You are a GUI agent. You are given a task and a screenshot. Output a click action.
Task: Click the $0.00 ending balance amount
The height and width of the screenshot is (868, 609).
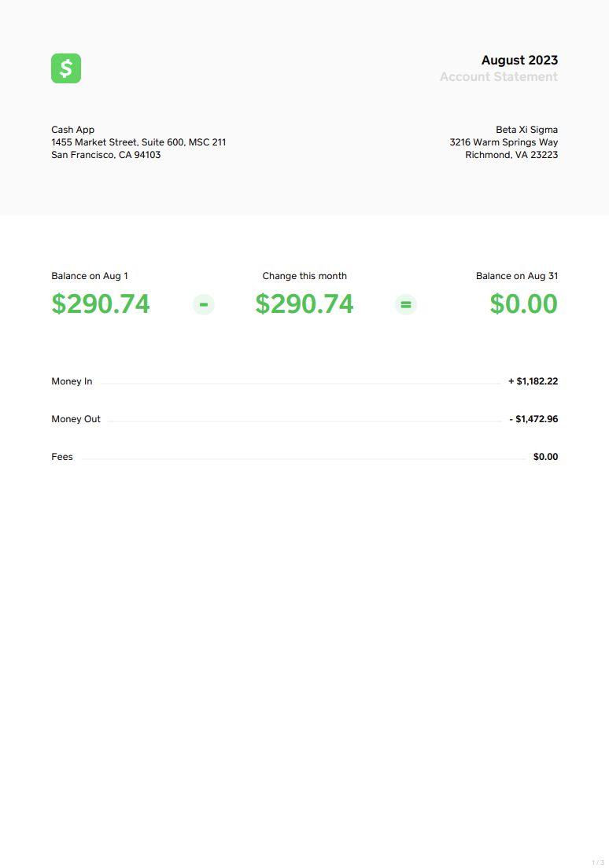click(x=523, y=304)
